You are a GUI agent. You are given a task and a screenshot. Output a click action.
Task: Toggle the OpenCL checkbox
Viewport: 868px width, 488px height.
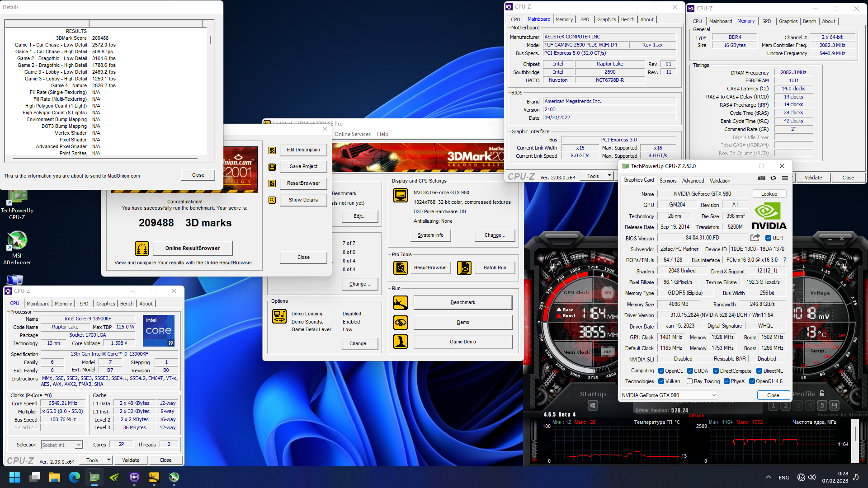tap(661, 371)
